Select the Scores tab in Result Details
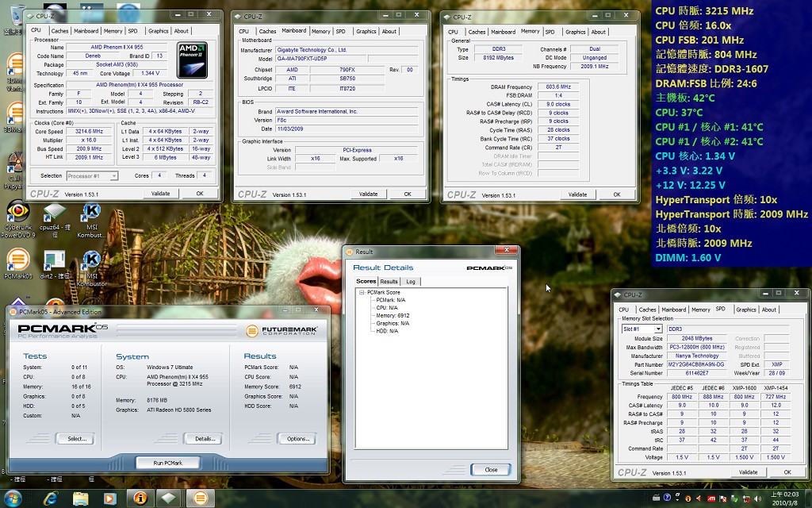Image resolution: width=812 pixels, height=508 pixels. tap(366, 281)
